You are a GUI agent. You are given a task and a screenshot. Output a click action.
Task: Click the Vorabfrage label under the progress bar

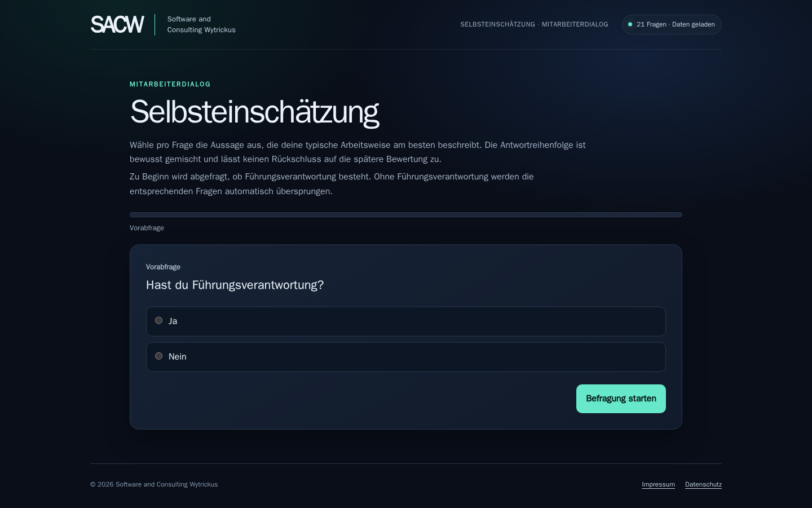tap(147, 228)
